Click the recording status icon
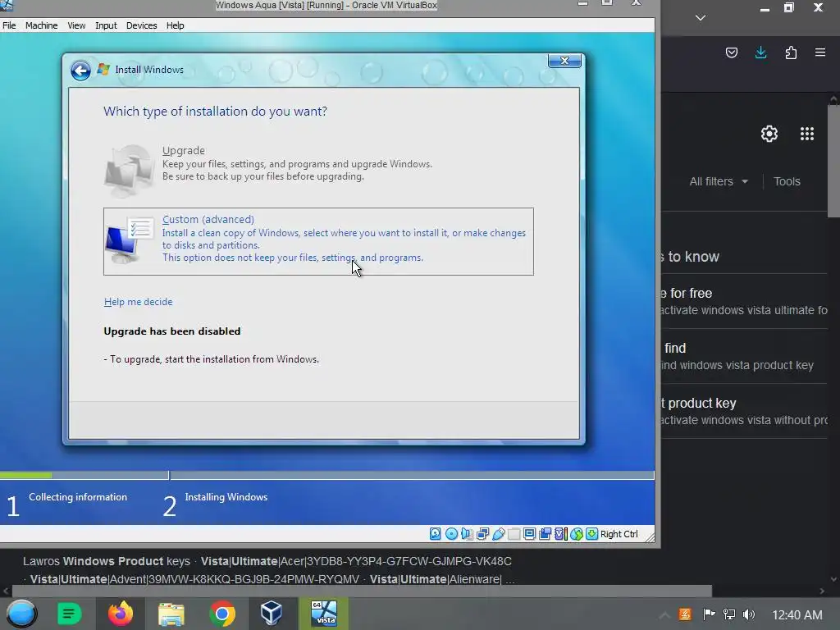 (x=546, y=533)
